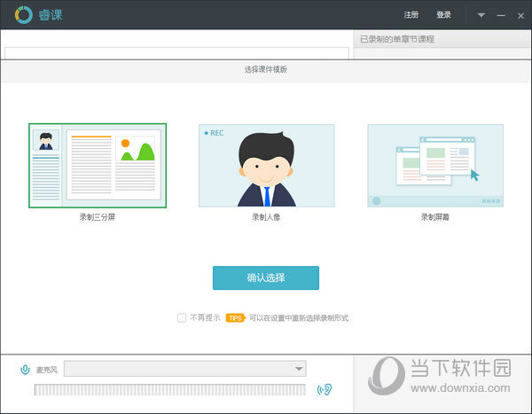Open the 麦克风 device dropdown

[185, 369]
